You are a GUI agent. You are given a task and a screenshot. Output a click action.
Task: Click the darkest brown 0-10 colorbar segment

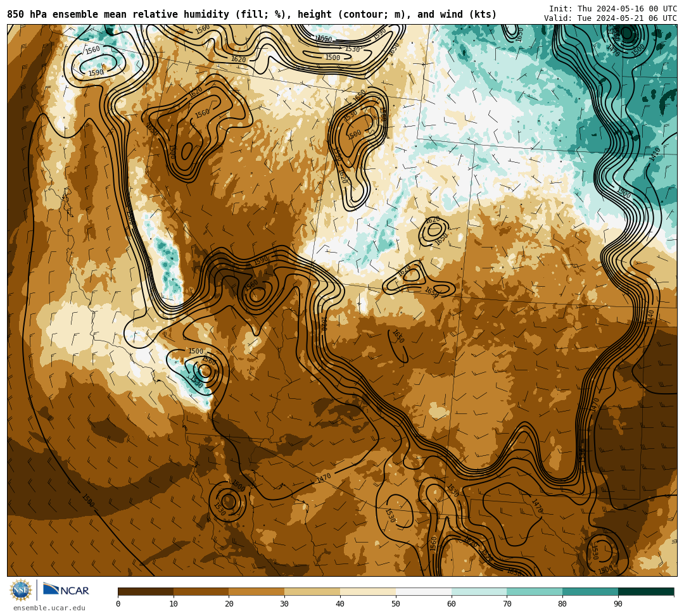point(146,591)
